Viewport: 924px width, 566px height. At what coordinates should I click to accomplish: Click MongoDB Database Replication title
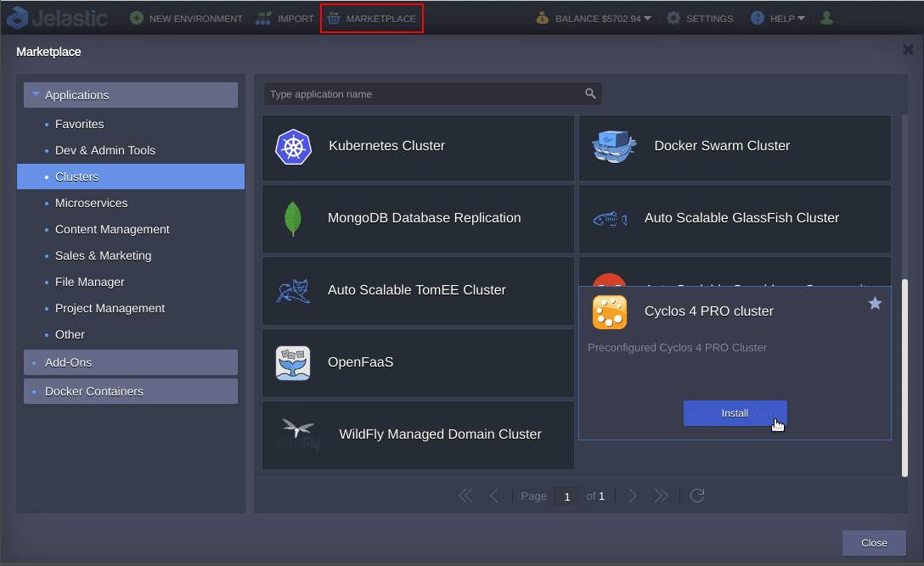(x=425, y=218)
